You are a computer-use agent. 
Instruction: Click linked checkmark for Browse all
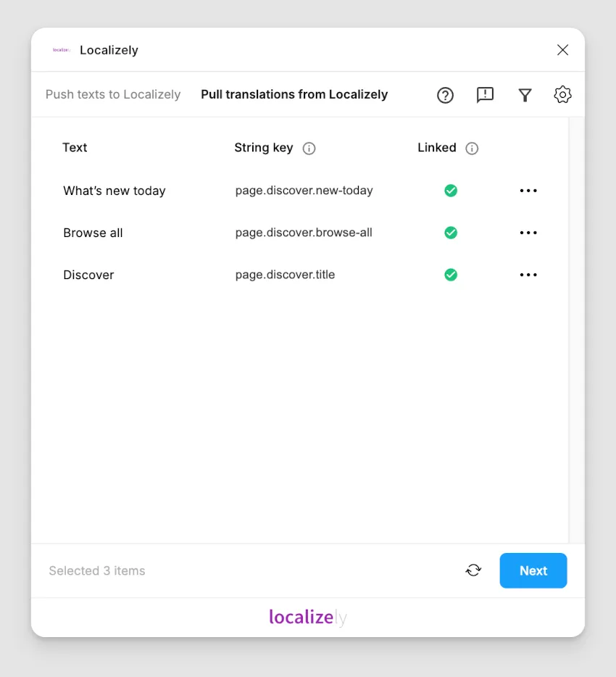coord(451,233)
